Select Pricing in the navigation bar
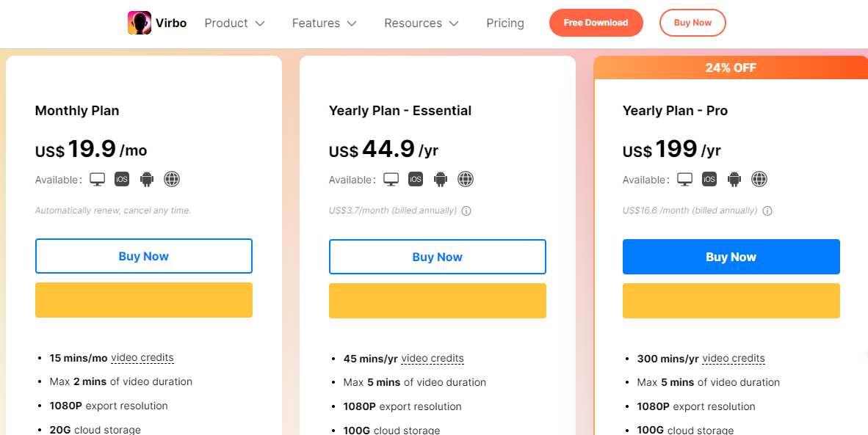 pyautogui.click(x=504, y=23)
